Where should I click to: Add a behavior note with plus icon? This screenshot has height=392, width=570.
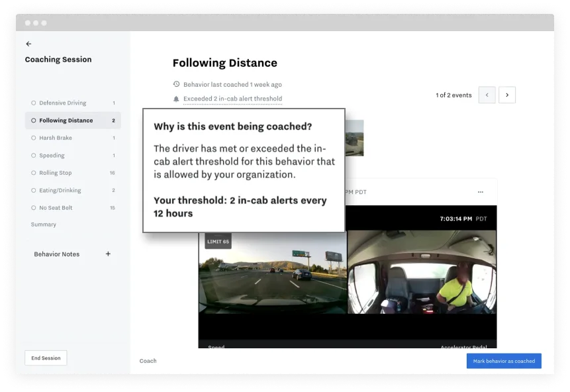click(x=108, y=254)
